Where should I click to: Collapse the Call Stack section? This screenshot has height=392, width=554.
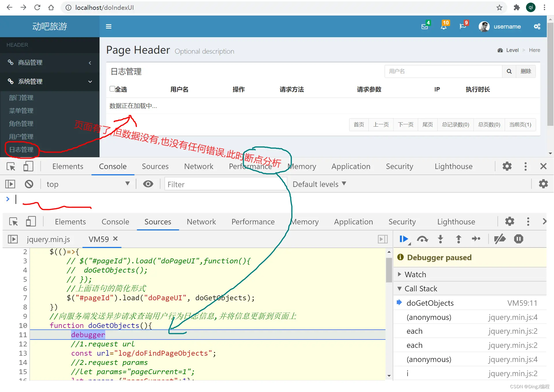tap(400, 288)
